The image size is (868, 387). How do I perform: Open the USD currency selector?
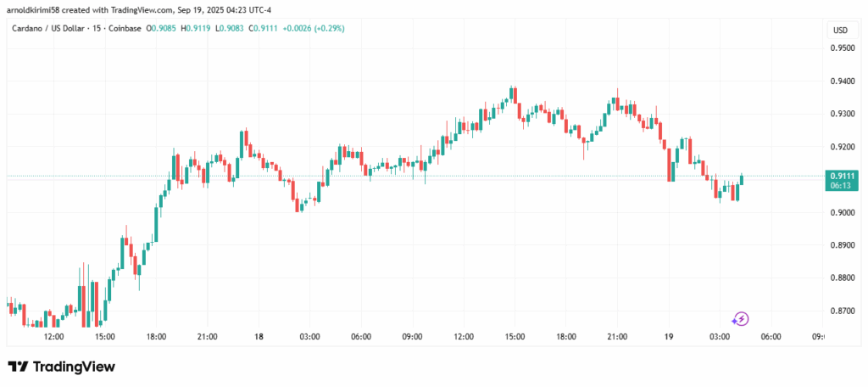tap(840, 30)
